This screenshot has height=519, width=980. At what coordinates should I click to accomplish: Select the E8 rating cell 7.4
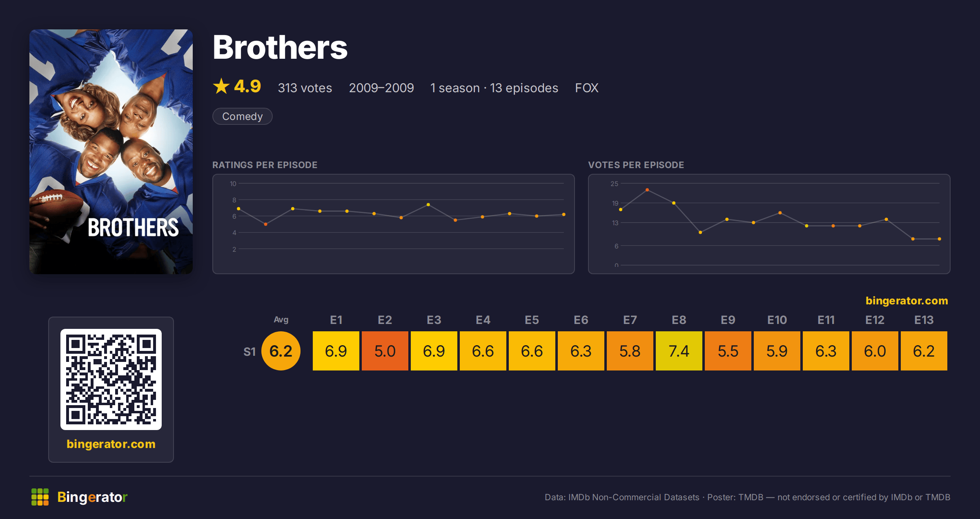[x=679, y=351]
